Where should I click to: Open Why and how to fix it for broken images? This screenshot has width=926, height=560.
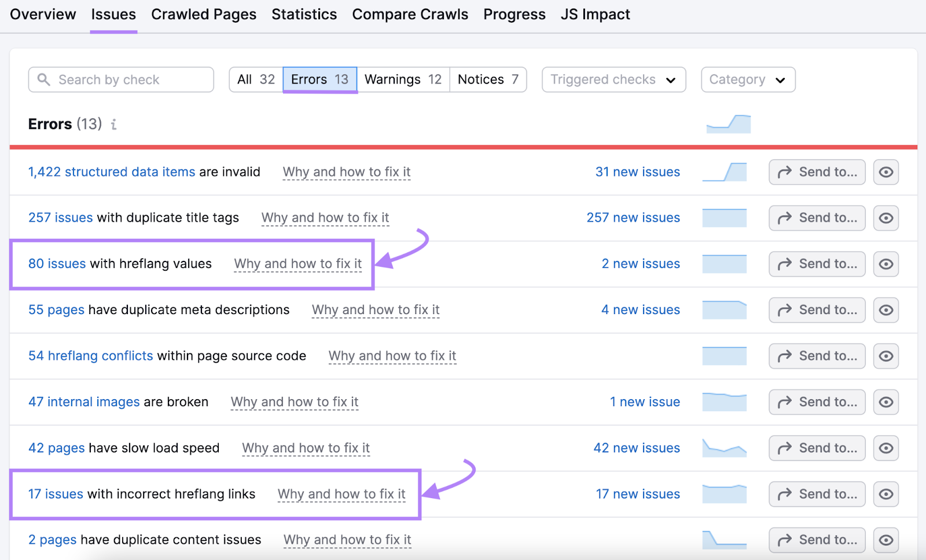click(294, 401)
